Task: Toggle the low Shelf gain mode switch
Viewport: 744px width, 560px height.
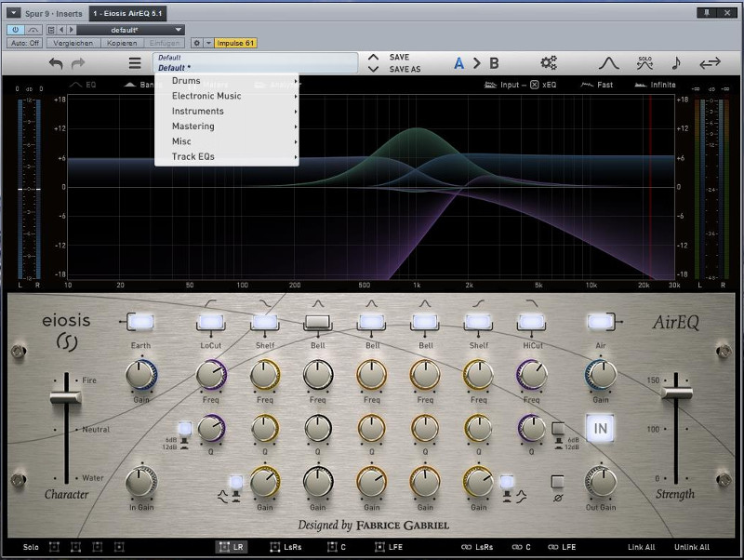Action: point(236,482)
